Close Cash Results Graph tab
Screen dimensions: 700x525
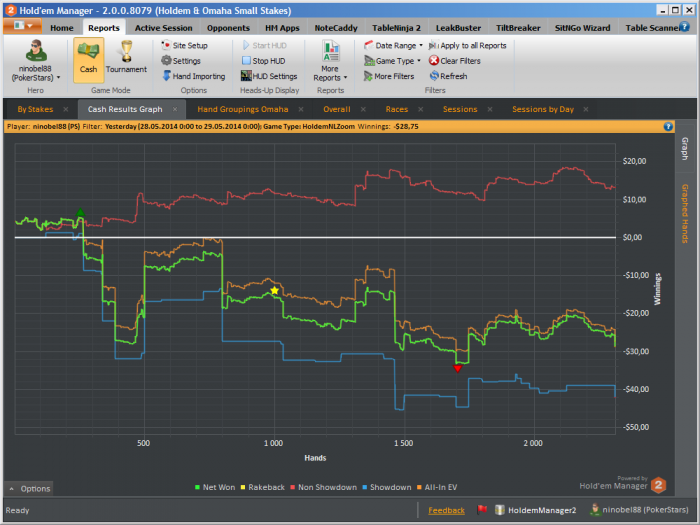click(x=175, y=109)
